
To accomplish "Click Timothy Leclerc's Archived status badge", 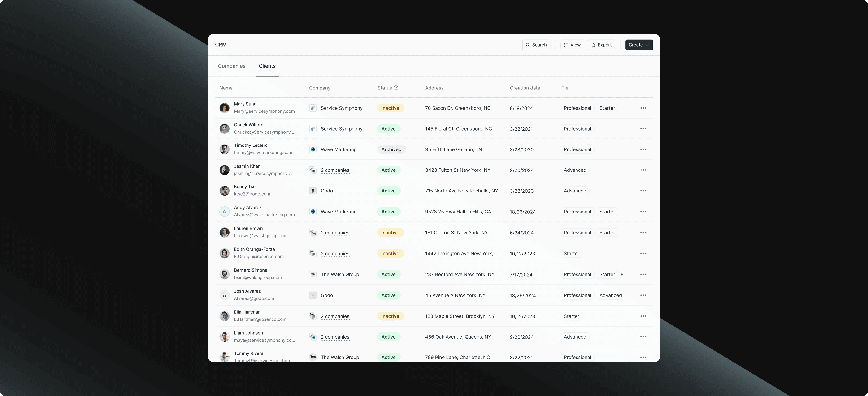I will tap(391, 149).
